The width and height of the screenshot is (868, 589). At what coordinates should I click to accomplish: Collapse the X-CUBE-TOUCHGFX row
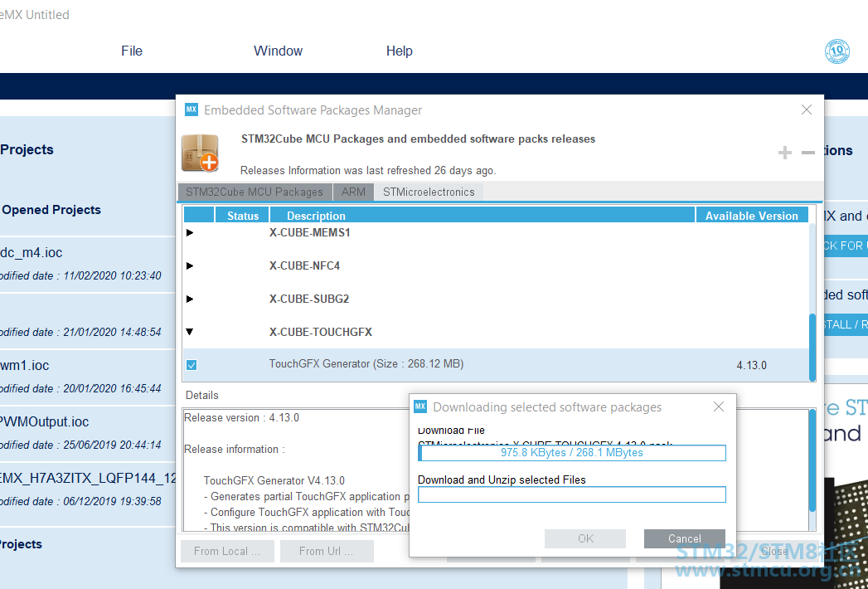190,332
